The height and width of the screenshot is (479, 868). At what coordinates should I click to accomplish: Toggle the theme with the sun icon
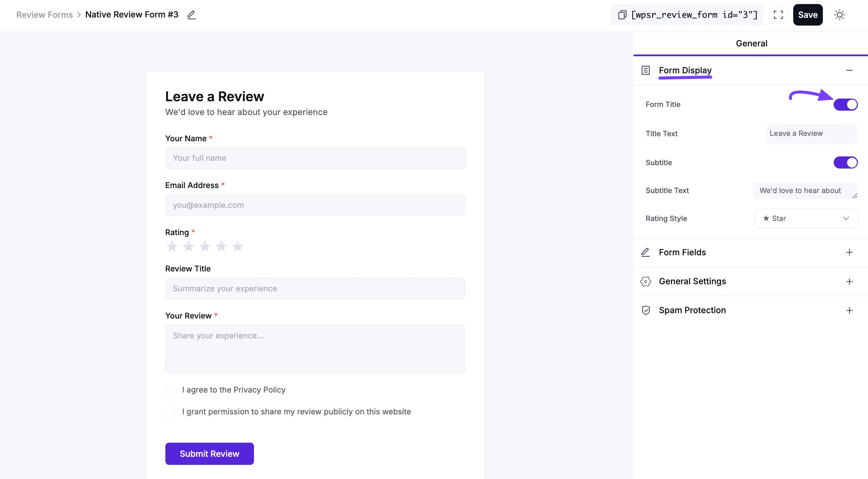point(840,14)
